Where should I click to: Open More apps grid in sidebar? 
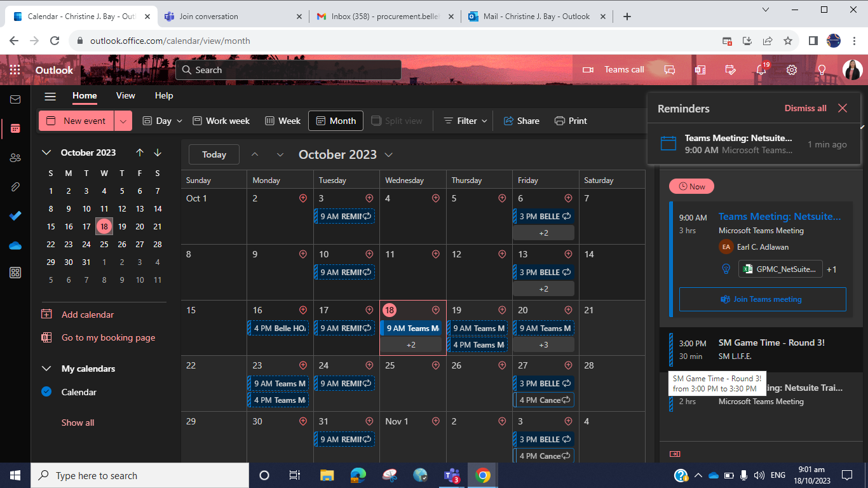point(15,273)
